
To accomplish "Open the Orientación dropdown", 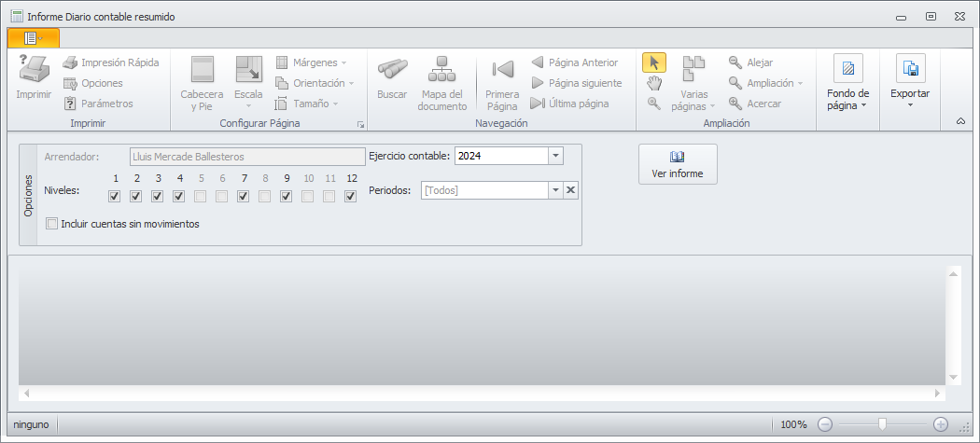I will [315, 83].
